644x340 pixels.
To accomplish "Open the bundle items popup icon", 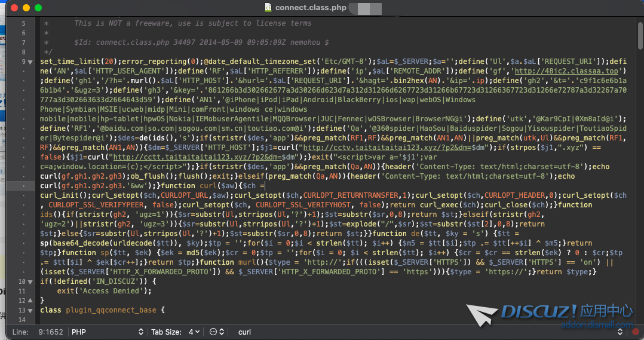I will pos(217,332).
